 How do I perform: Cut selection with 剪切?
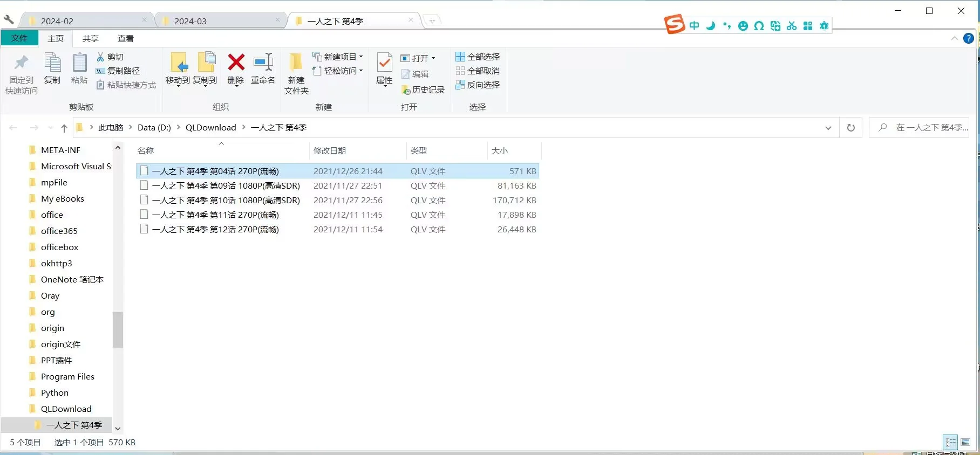[110, 57]
